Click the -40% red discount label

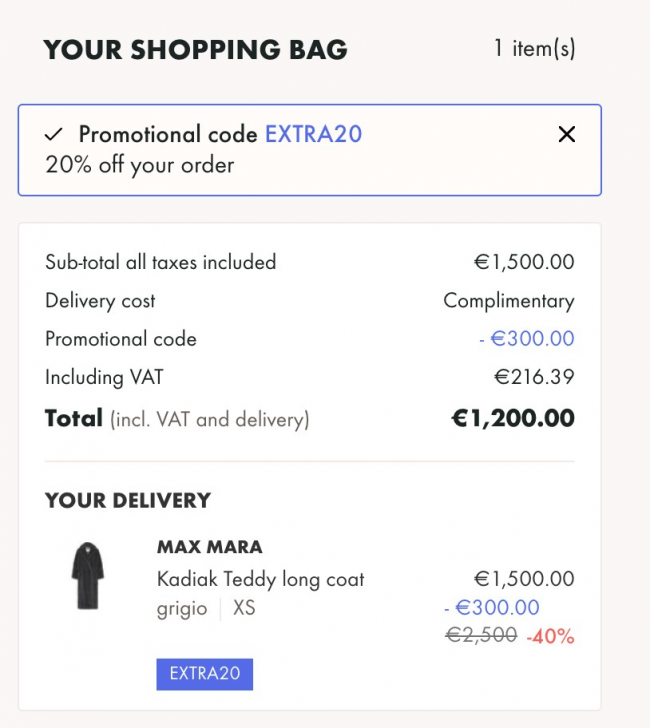(550, 636)
